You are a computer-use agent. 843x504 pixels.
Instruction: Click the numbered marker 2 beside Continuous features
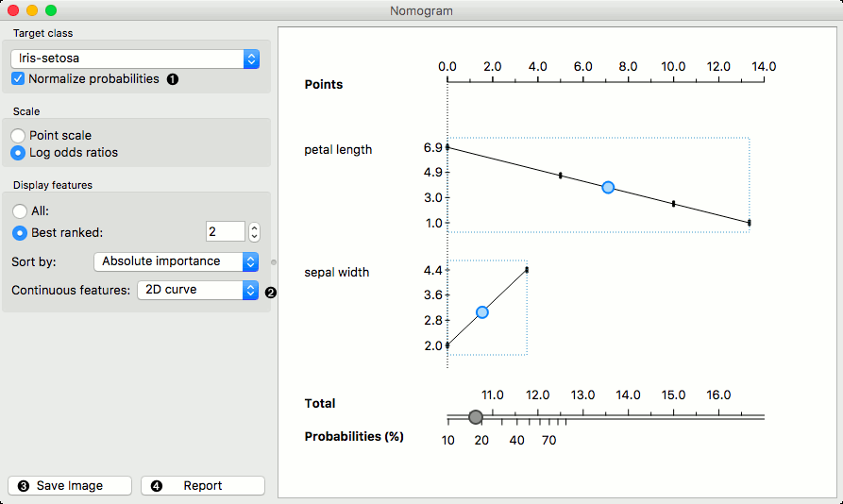[271, 292]
